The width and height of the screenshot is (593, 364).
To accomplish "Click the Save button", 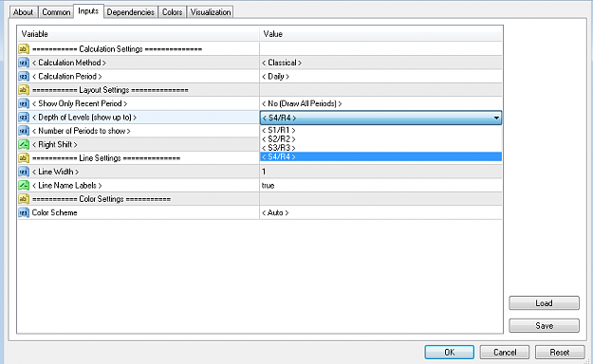I will [x=544, y=325].
